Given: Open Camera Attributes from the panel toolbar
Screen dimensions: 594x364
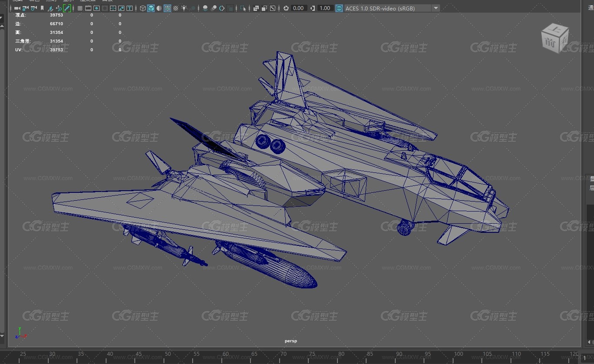Looking at the screenshot, I should [33, 8].
